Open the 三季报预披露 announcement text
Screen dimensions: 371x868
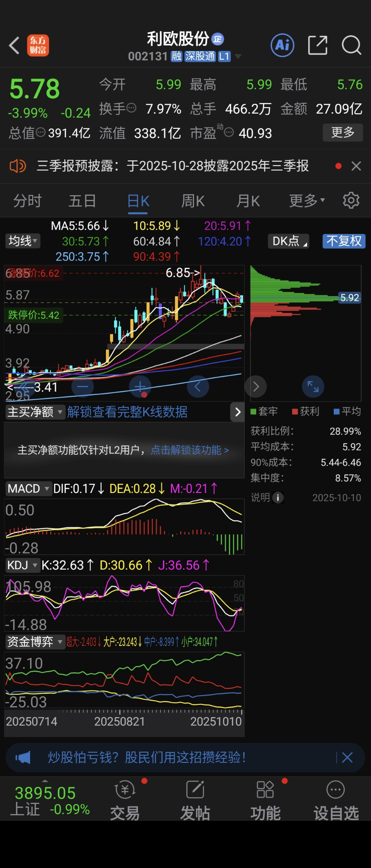(172, 166)
